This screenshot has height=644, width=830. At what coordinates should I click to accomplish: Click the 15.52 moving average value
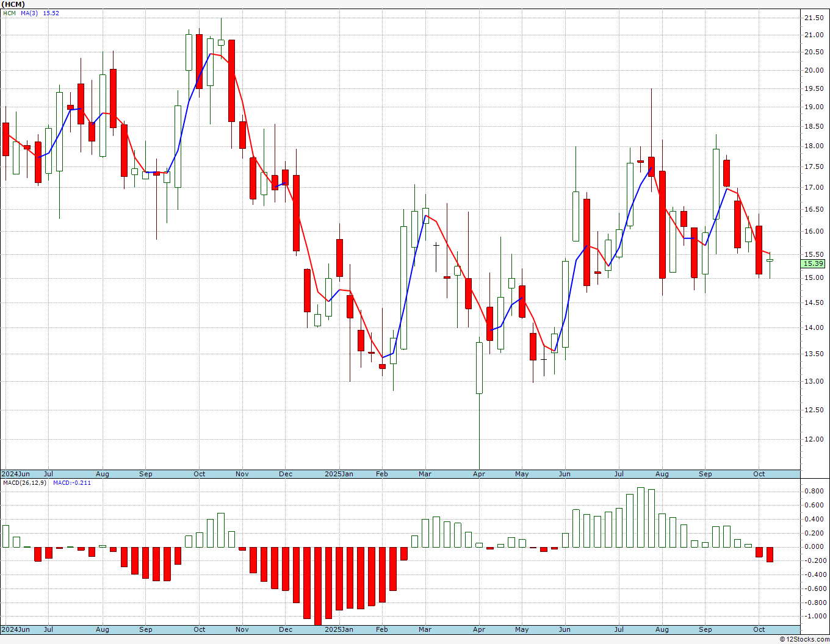(51, 13)
